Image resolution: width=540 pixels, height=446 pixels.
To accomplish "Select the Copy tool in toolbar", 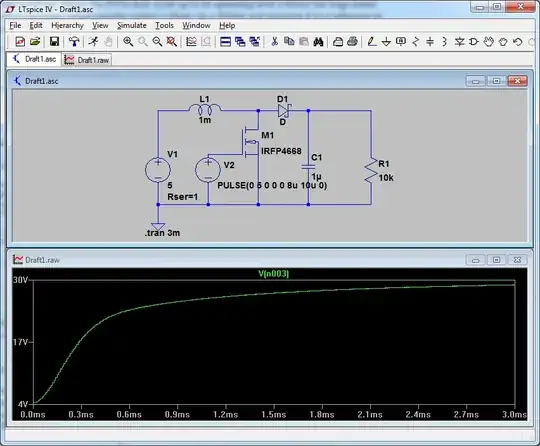I will [289, 42].
